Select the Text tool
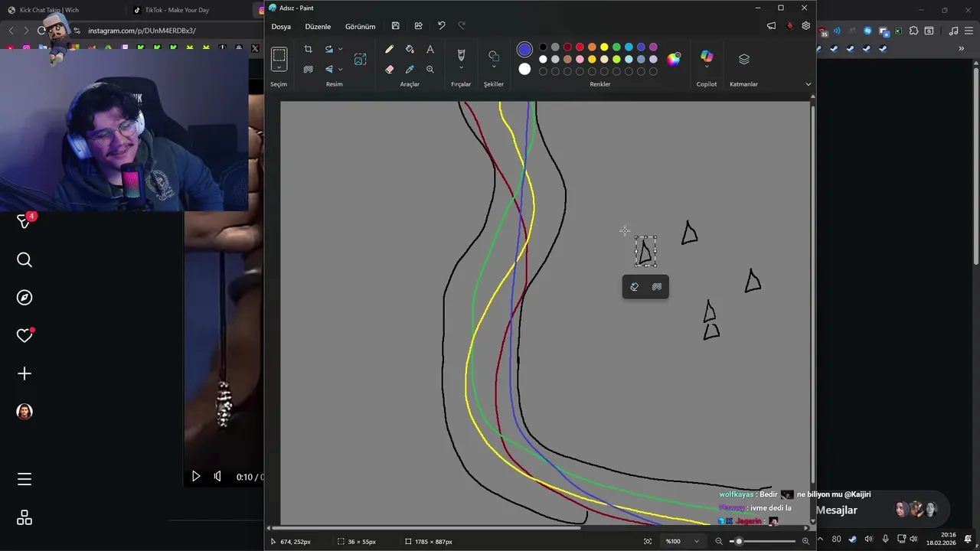The width and height of the screenshot is (980, 551). coord(430,49)
